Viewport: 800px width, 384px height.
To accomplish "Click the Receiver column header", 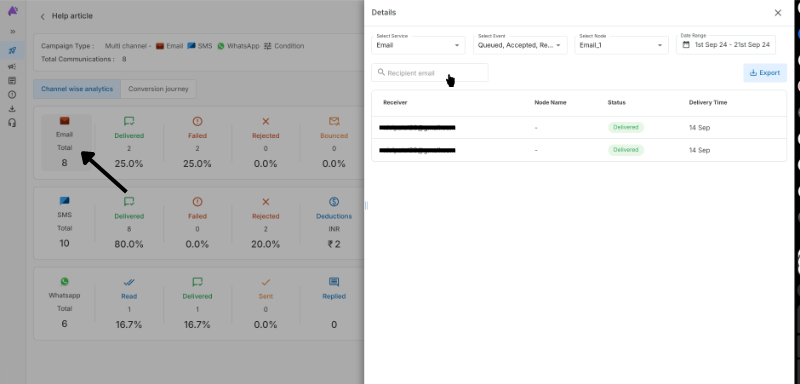I will (x=395, y=103).
